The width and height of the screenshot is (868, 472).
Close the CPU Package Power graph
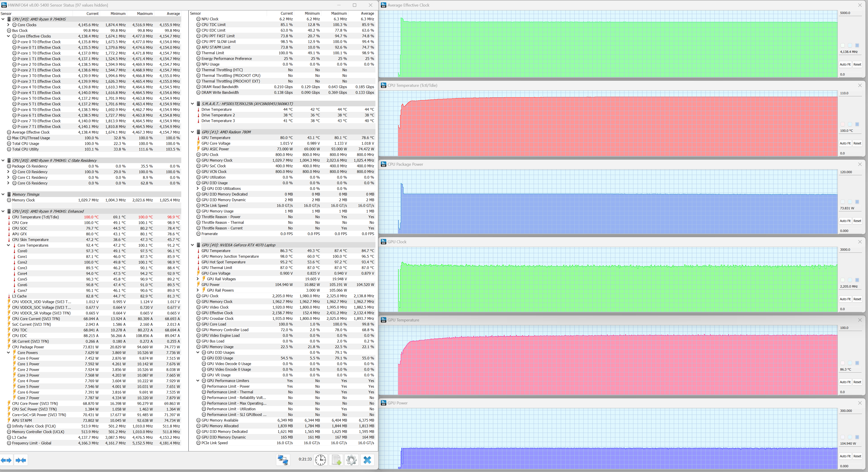[860, 164]
